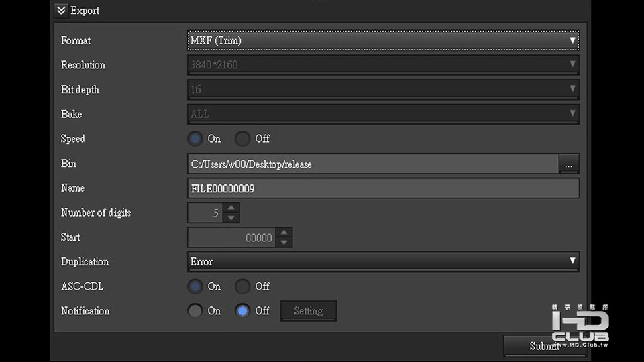
Task: Select Speed Off radio button
Action: coord(242,139)
